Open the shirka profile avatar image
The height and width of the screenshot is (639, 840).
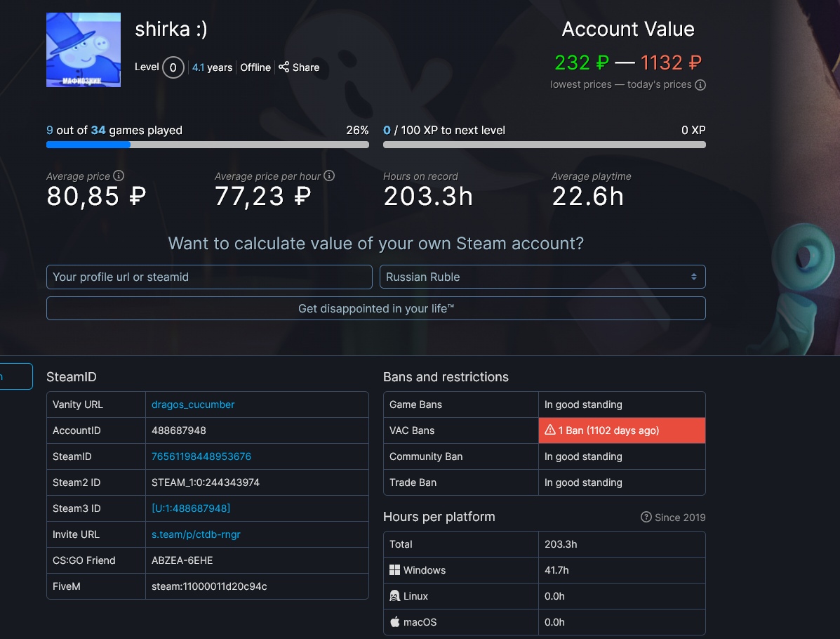click(84, 50)
